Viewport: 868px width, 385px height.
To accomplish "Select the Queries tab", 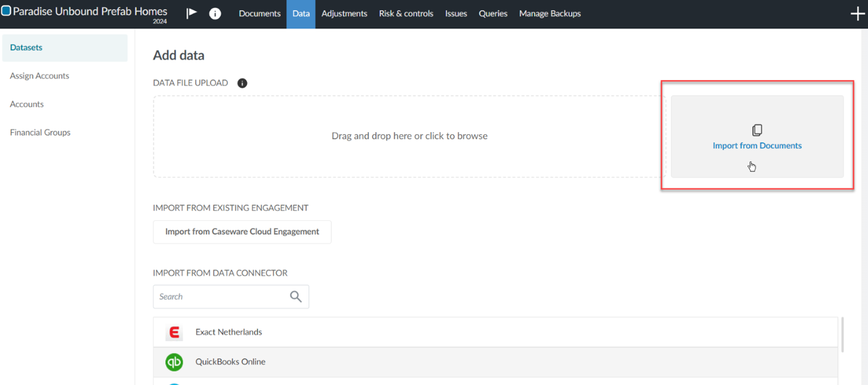I will click(x=493, y=14).
